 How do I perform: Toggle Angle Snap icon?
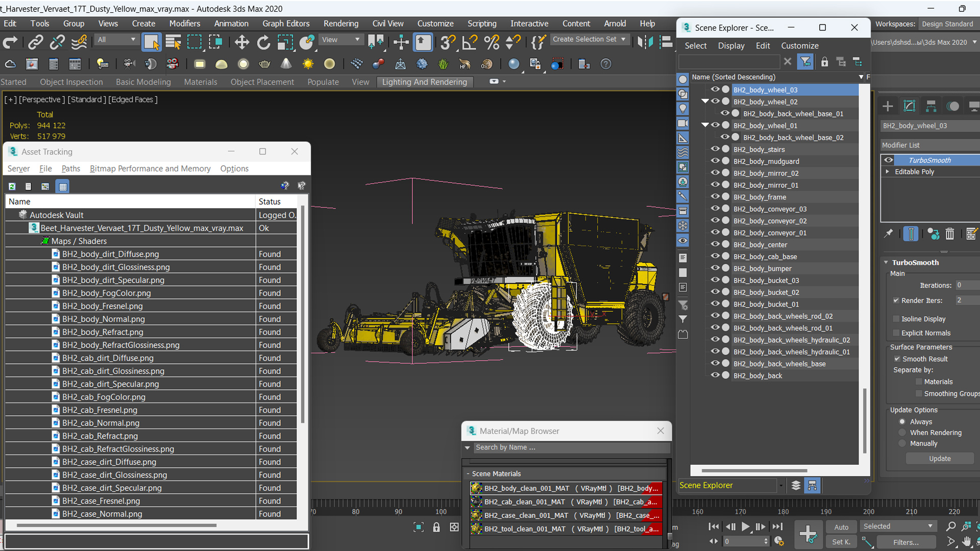coord(469,42)
